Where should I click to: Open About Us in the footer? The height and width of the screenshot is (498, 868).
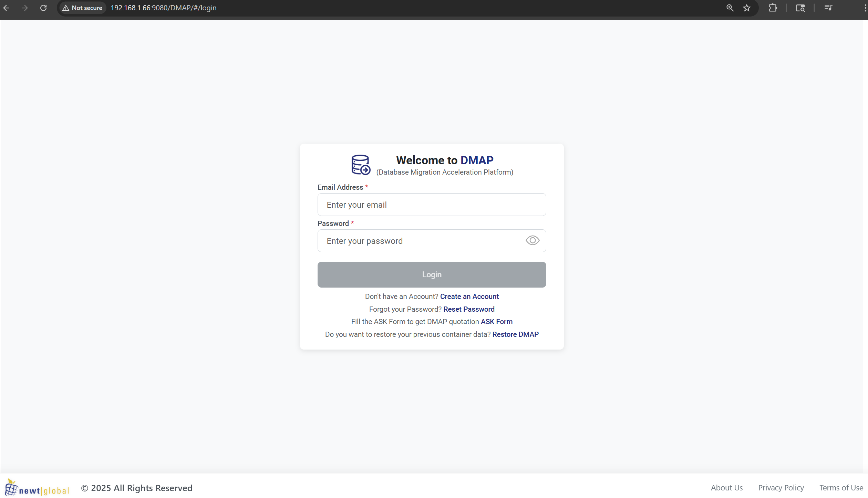726,488
